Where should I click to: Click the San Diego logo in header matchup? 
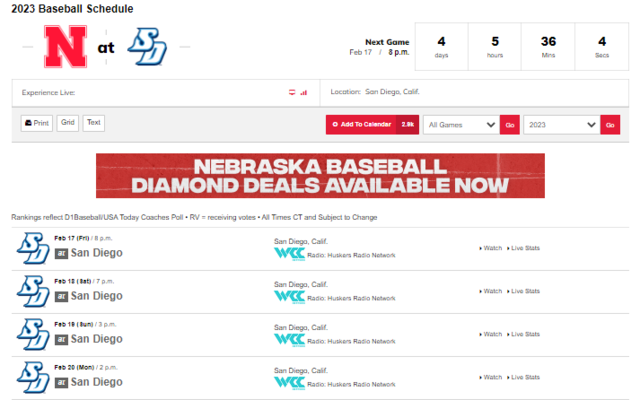coord(147,47)
